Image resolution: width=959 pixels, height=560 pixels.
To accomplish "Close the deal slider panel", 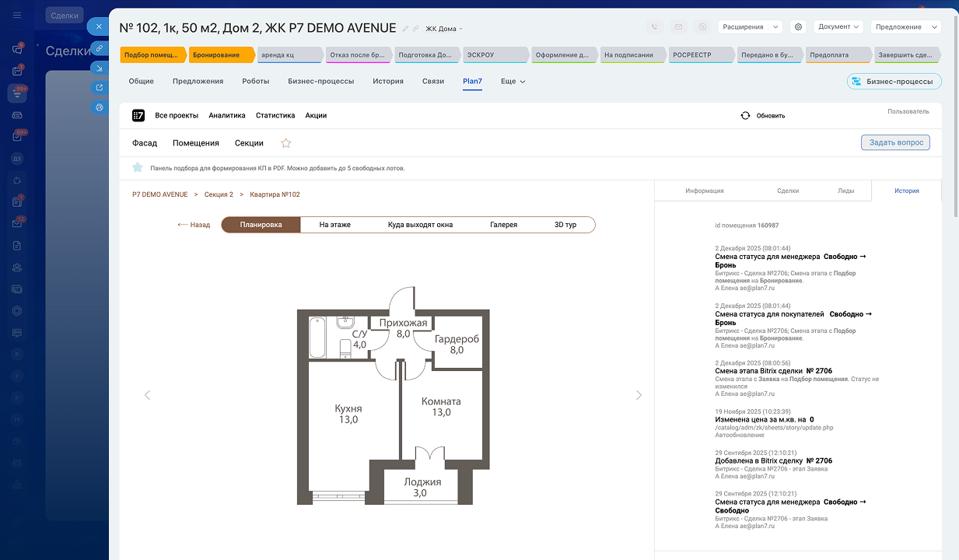I will 99,26.
